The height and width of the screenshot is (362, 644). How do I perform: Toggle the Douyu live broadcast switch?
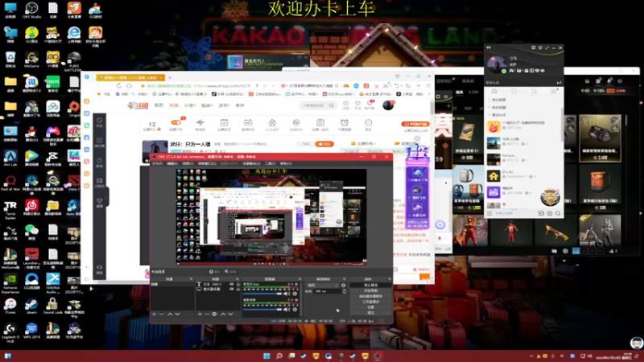pyautogui.click(x=175, y=122)
